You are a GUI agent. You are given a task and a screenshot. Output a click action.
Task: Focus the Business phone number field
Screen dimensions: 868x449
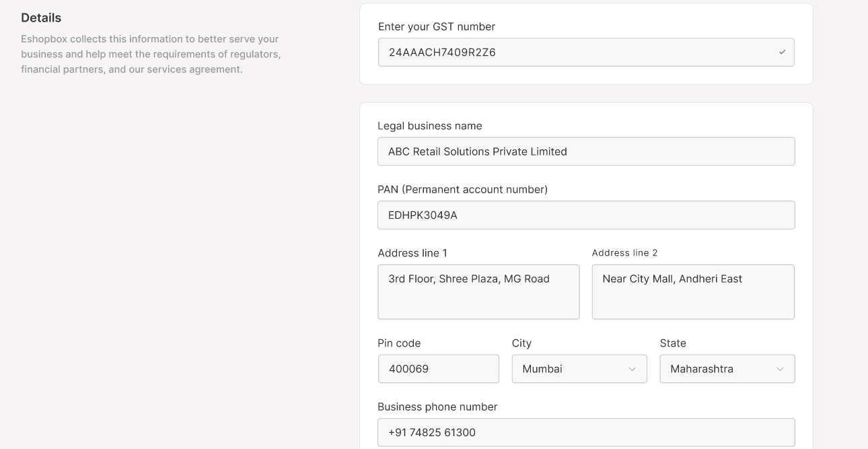click(585, 432)
